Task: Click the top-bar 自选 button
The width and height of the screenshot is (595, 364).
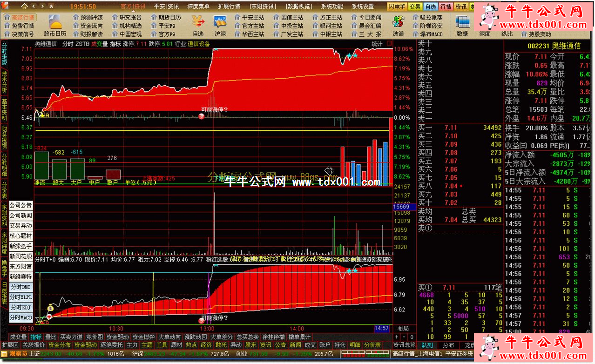Action: click(431, 7)
